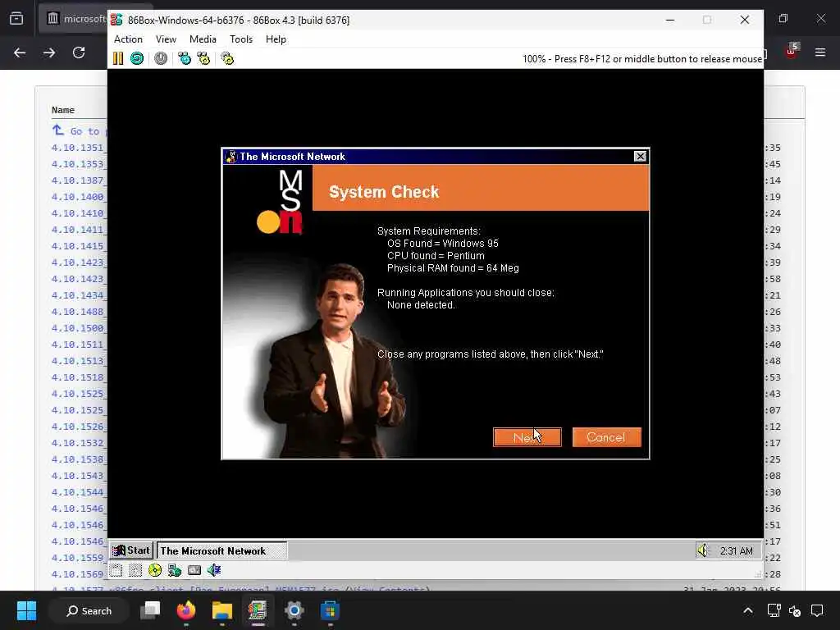Click the Name column header in browser listing
Viewport: 840px width, 630px height.
62,110
